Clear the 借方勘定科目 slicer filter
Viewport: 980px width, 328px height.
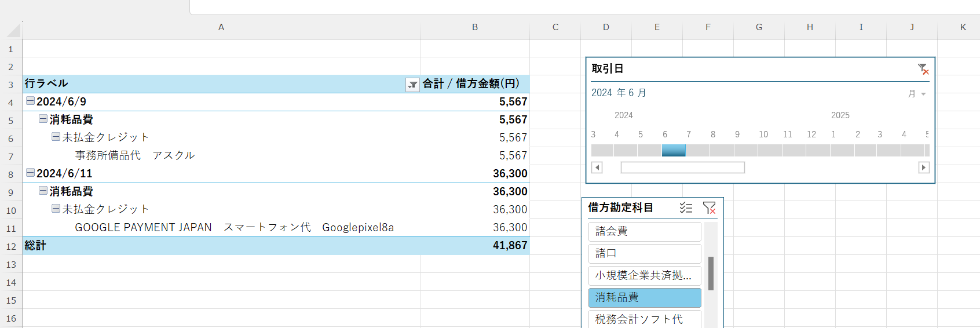709,208
